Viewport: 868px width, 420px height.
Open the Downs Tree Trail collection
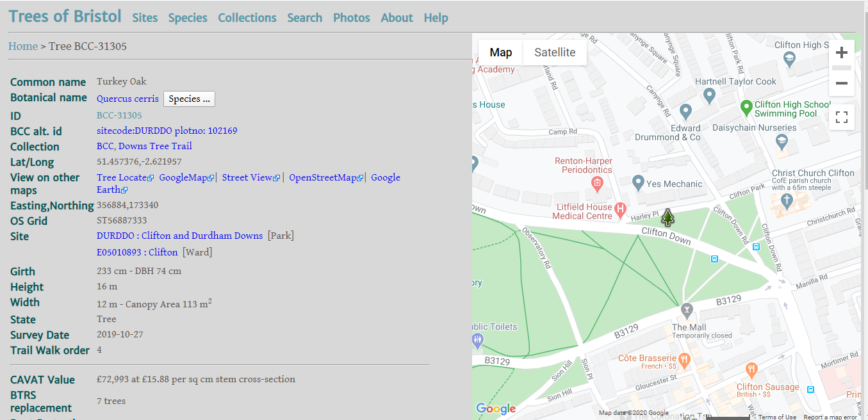coord(156,146)
